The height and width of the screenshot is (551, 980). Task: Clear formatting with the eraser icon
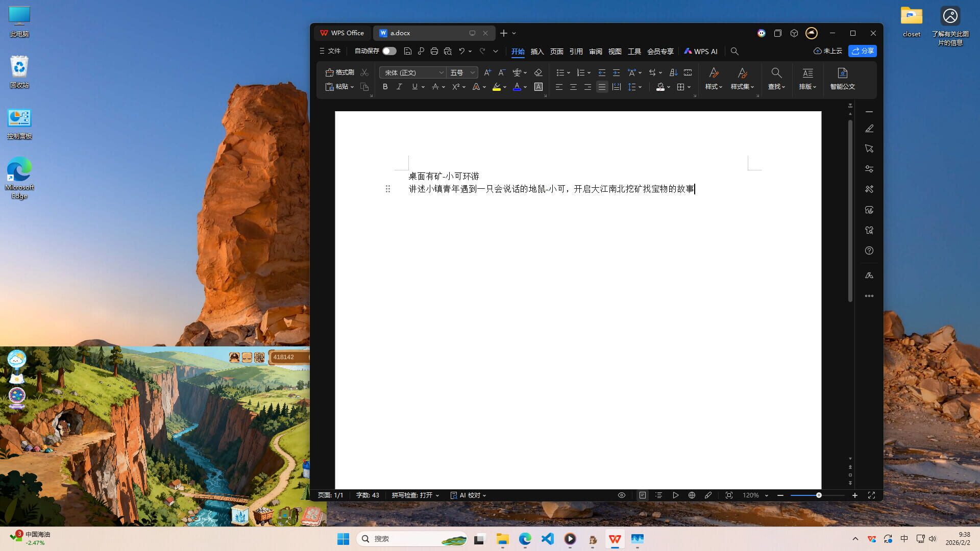(x=538, y=72)
